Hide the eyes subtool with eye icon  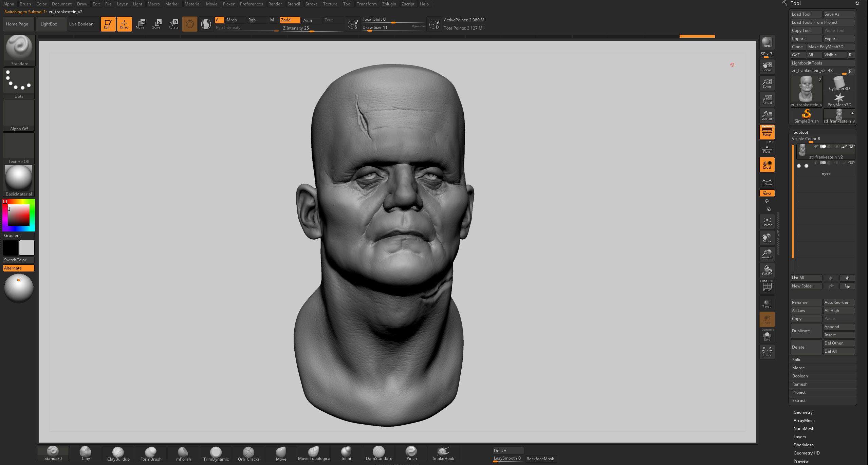[x=851, y=163]
